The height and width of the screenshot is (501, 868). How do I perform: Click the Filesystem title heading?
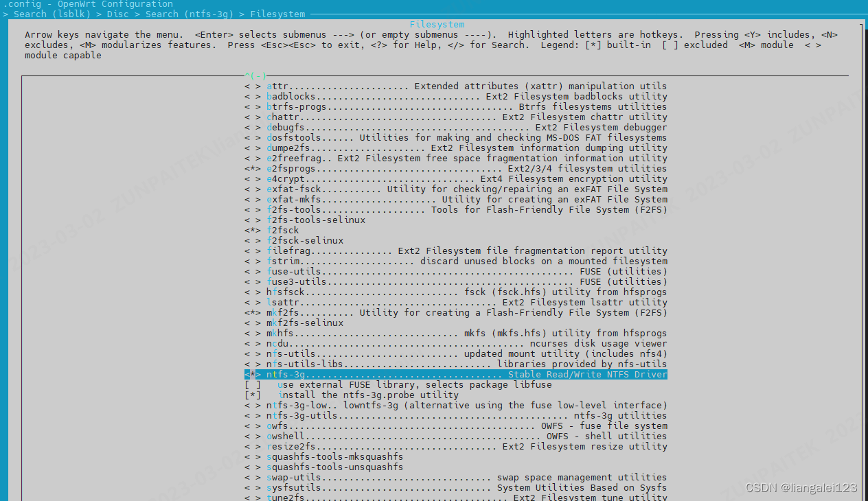437,23
